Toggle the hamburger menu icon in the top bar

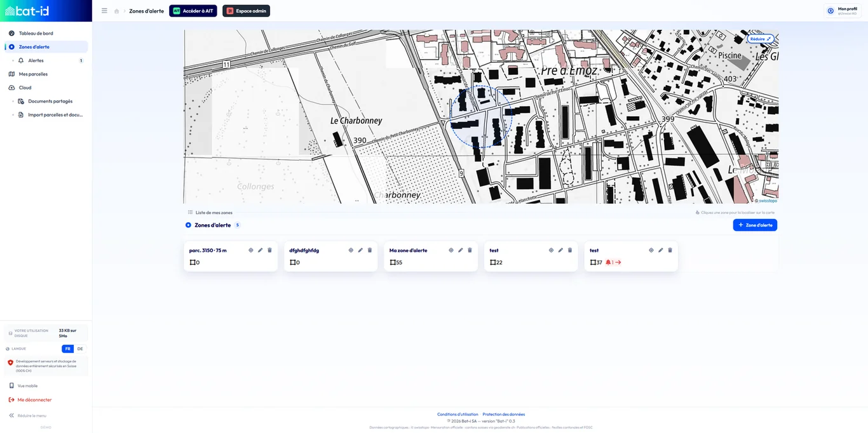point(104,11)
